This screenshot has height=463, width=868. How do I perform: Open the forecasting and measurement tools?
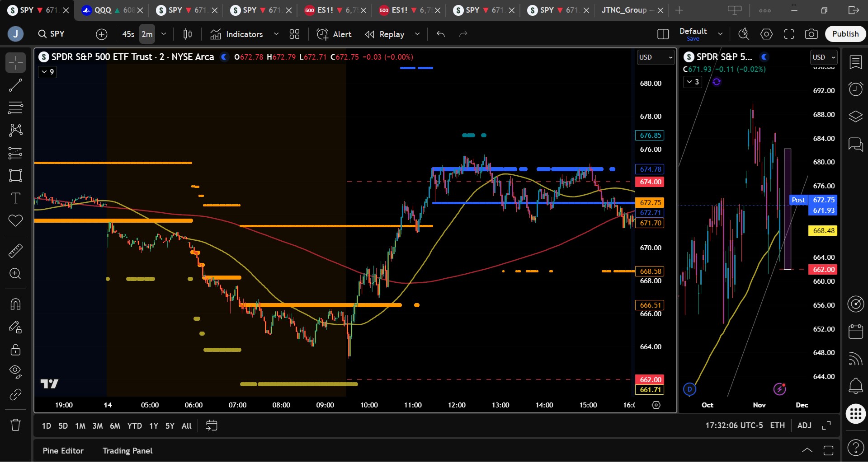15,153
